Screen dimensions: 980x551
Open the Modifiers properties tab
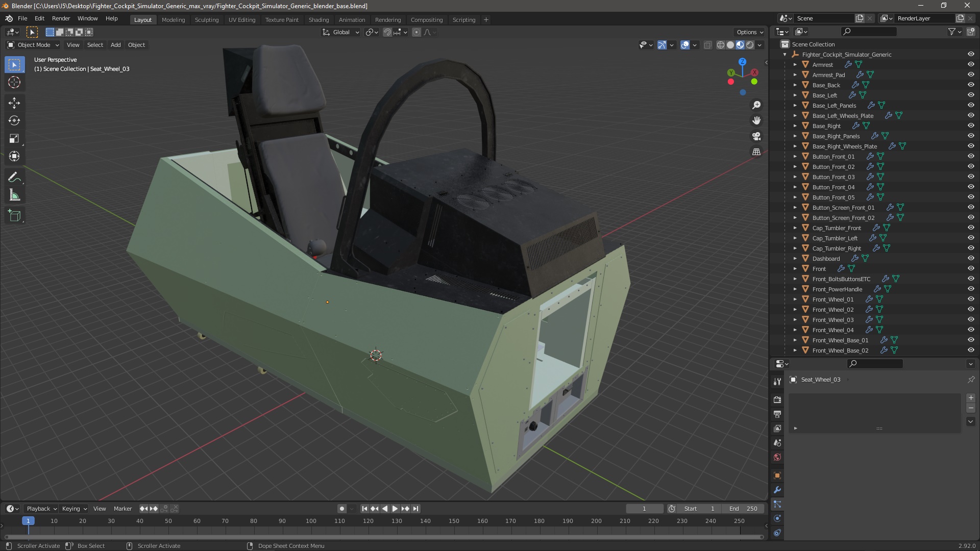click(x=777, y=490)
